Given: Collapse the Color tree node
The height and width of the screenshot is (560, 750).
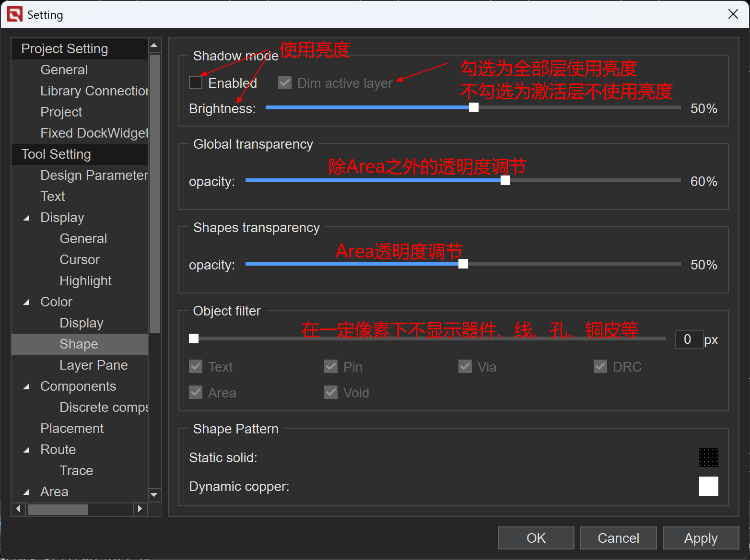Looking at the screenshot, I should click(x=26, y=302).
